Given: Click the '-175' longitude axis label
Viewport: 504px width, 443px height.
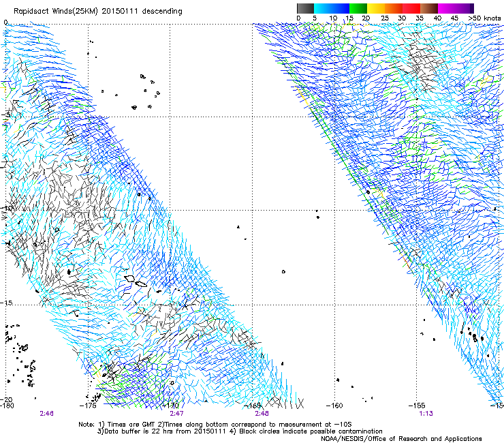Looking at the screenshot, I should 88,406.
